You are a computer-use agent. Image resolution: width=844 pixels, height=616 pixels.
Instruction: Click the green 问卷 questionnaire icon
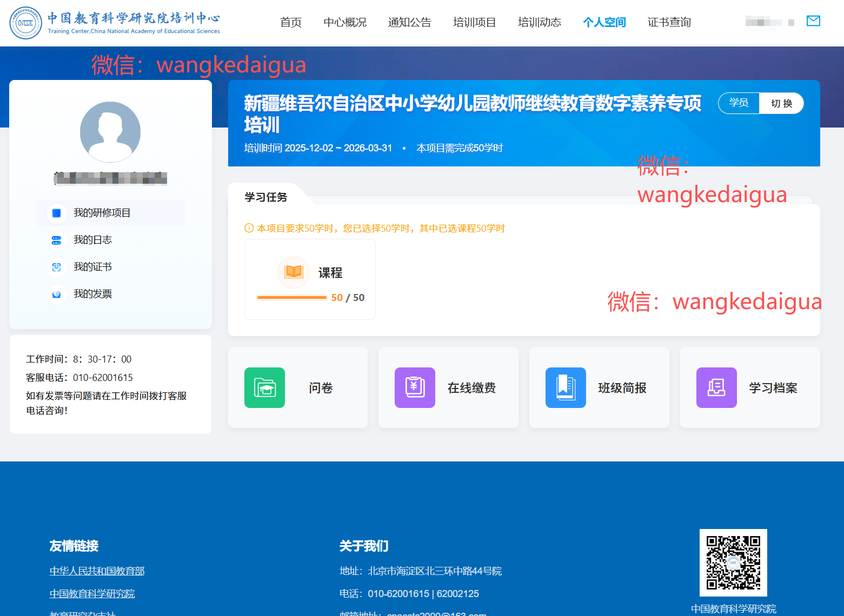(x=264, y=387)
